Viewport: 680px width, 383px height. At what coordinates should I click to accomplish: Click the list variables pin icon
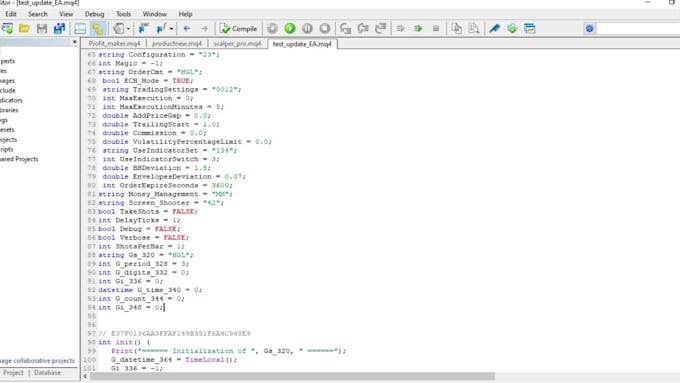[144, 29]
